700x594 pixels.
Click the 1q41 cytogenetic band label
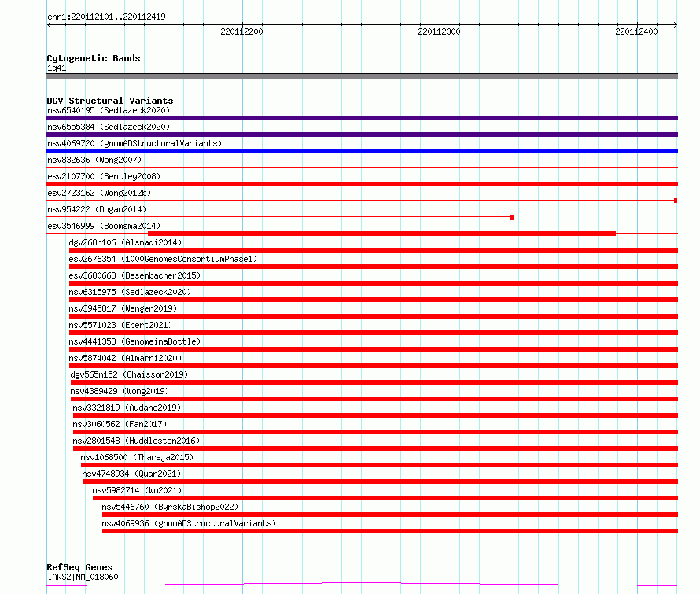tap(57, 68)
